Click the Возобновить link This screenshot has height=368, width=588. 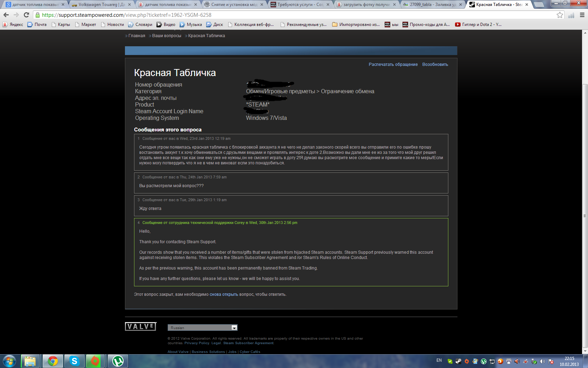435,64
